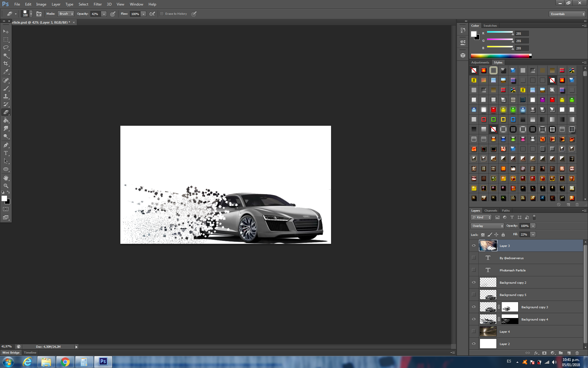
Task: Open the Essentials workspace dropdown
Action: pyautogui.click(x=567, y=14)
